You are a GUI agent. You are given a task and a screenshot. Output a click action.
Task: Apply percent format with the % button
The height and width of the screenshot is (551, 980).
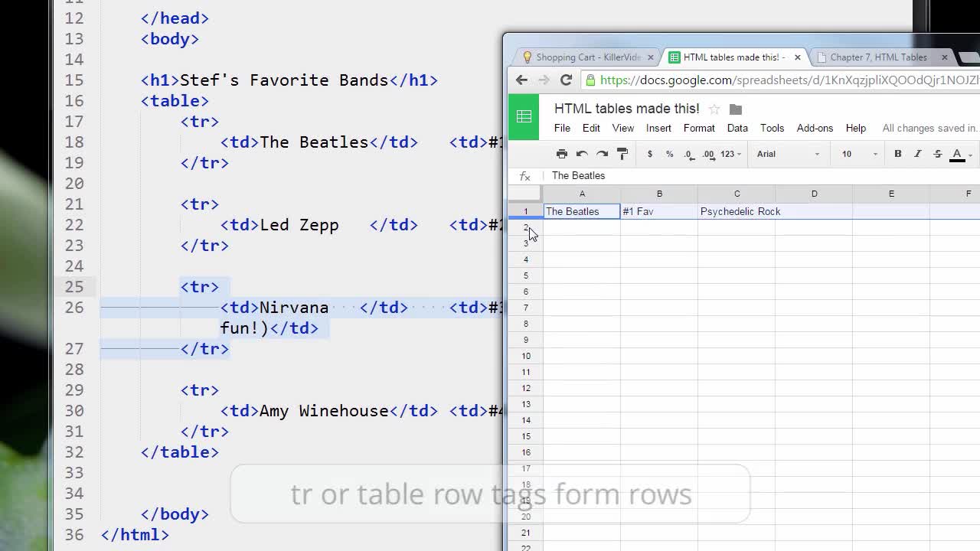click(x=669, y=154)
